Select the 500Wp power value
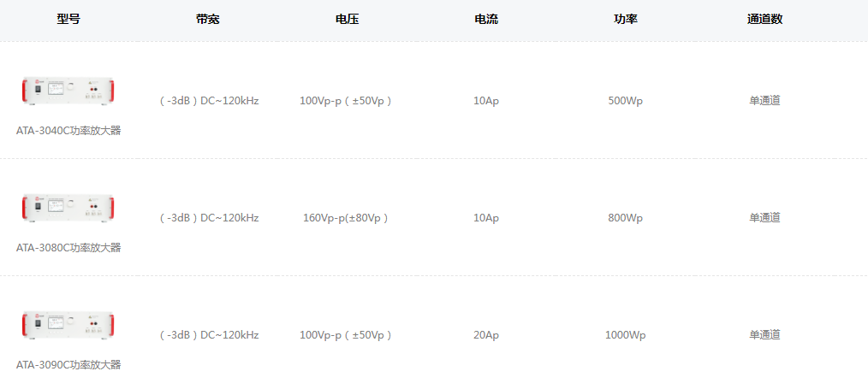 click(x=626, y=101)
